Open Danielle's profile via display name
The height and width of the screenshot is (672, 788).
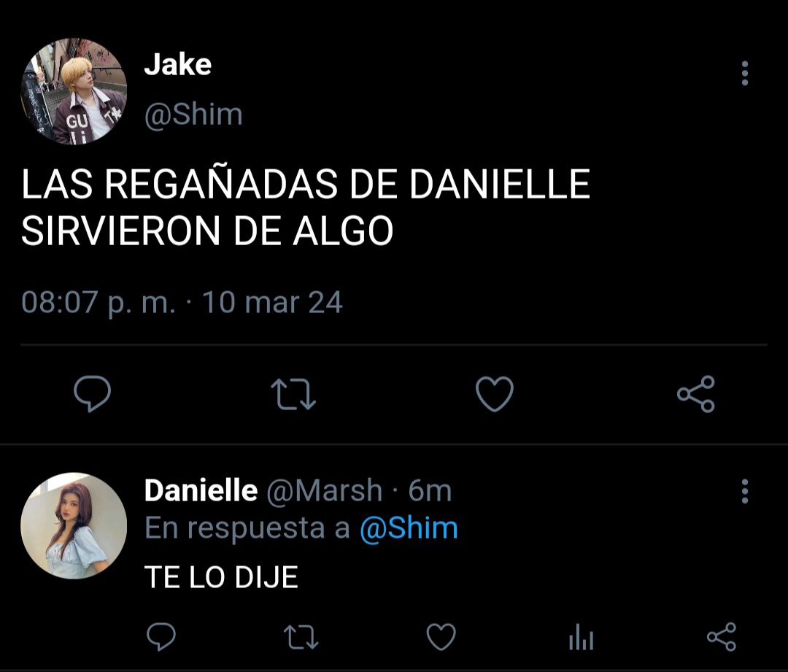pyautogui.click(x=201, y=490)
